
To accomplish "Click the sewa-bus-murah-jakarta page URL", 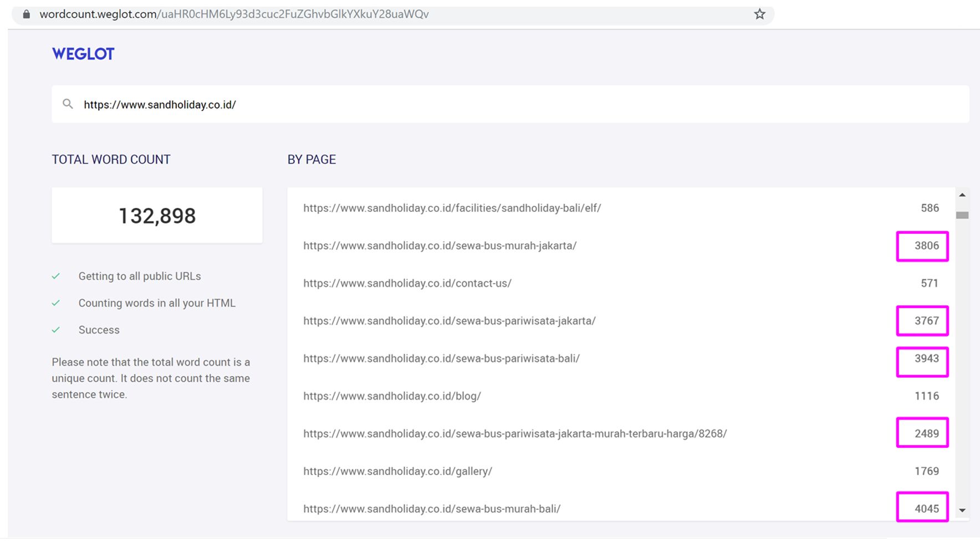I will click(x=440, y=246).
